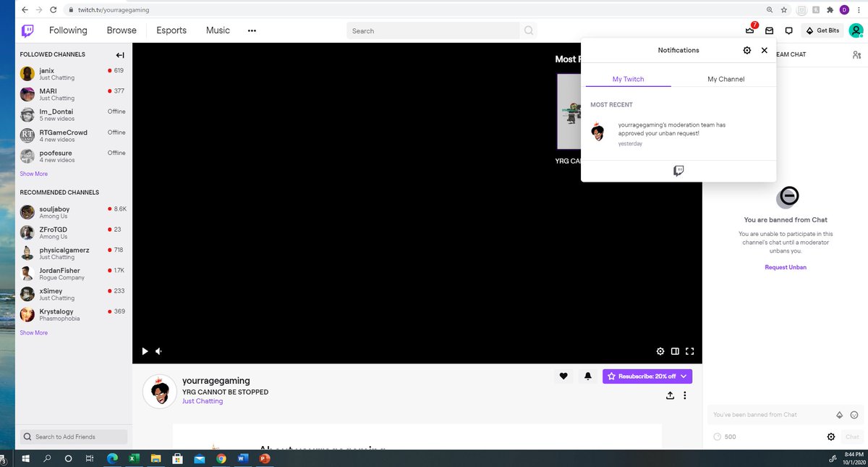The width and height of the screenshot is (868, 467).
Task: Open the Prime Gaming crown icon
Action: tap(749, 30)
